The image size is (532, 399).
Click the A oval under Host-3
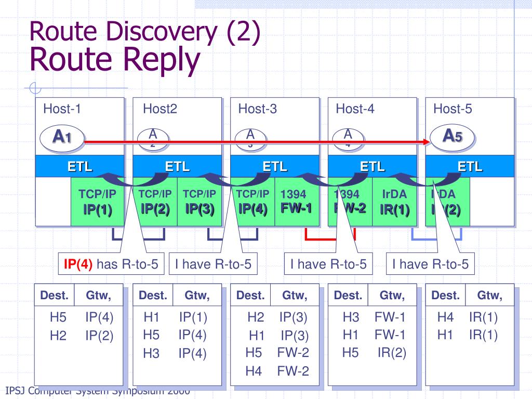click(x=250, y=138)
